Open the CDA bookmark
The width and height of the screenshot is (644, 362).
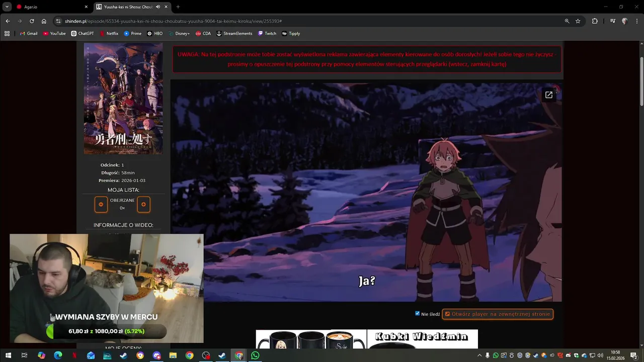tap(203, 34)
